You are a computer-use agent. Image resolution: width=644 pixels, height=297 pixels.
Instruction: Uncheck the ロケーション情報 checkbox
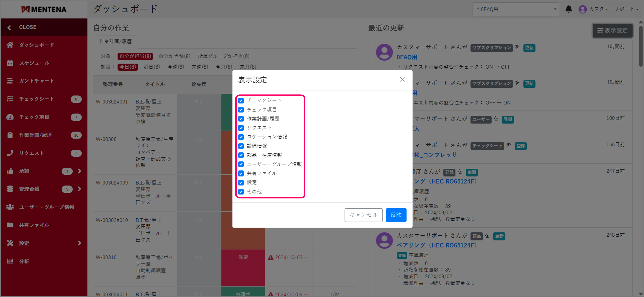241,137
